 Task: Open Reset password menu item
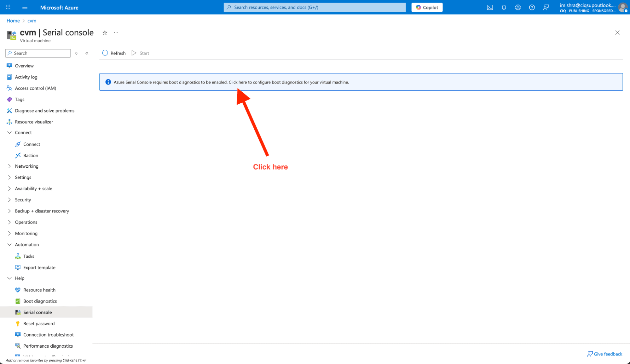(39, 324)
